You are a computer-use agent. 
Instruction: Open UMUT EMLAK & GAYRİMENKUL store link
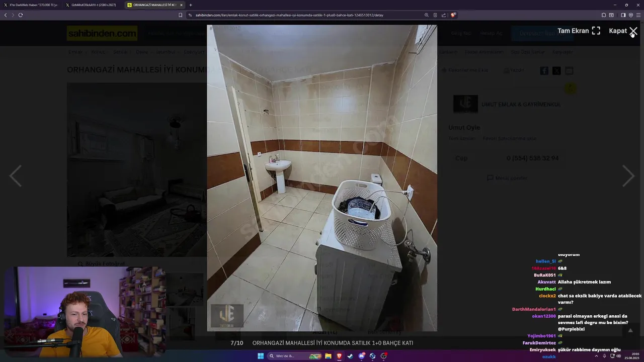tap(521, 105)
